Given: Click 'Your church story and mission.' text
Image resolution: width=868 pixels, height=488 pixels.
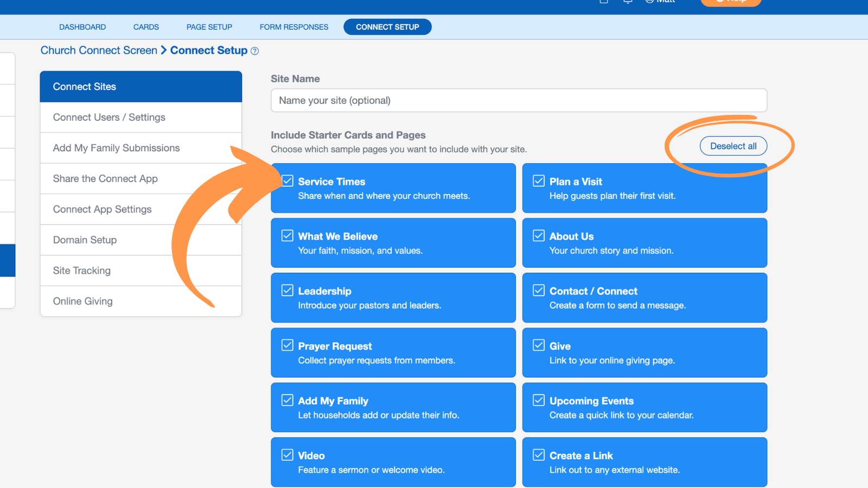Looking at the screenshot, I should [x=611, y=251].
